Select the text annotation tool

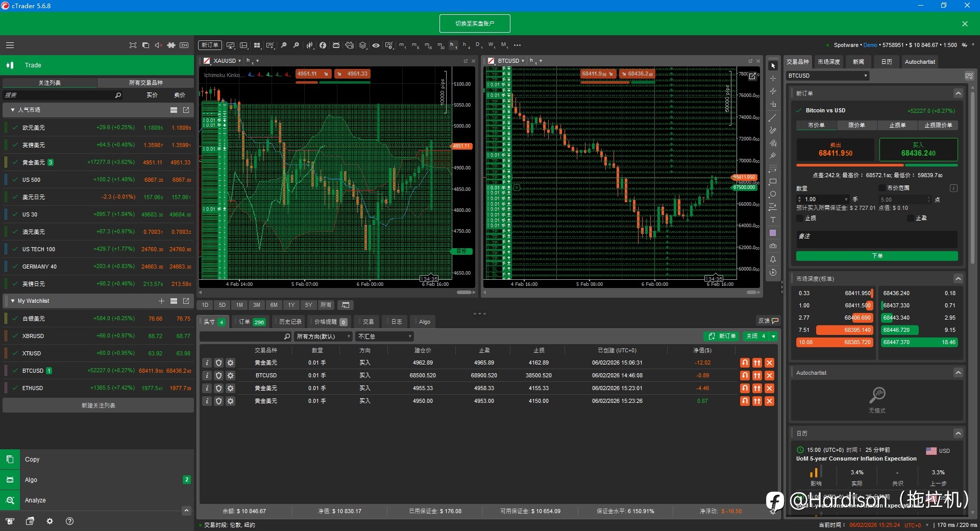pos(773,220)
